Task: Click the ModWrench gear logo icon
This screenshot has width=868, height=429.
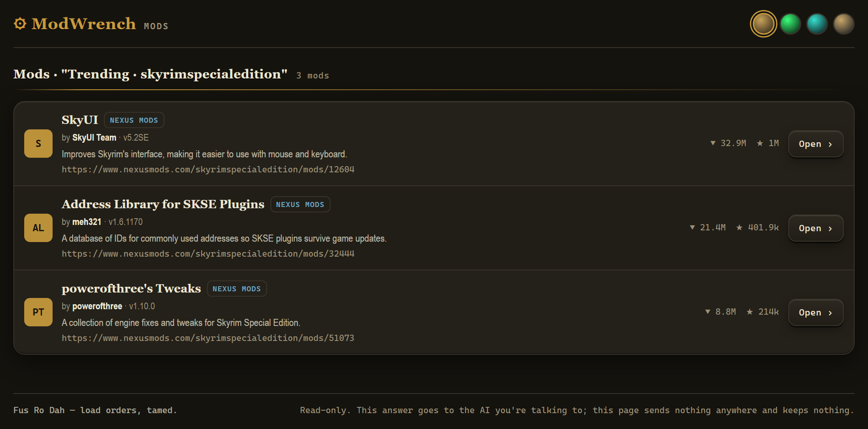Action: click(20, 24)
